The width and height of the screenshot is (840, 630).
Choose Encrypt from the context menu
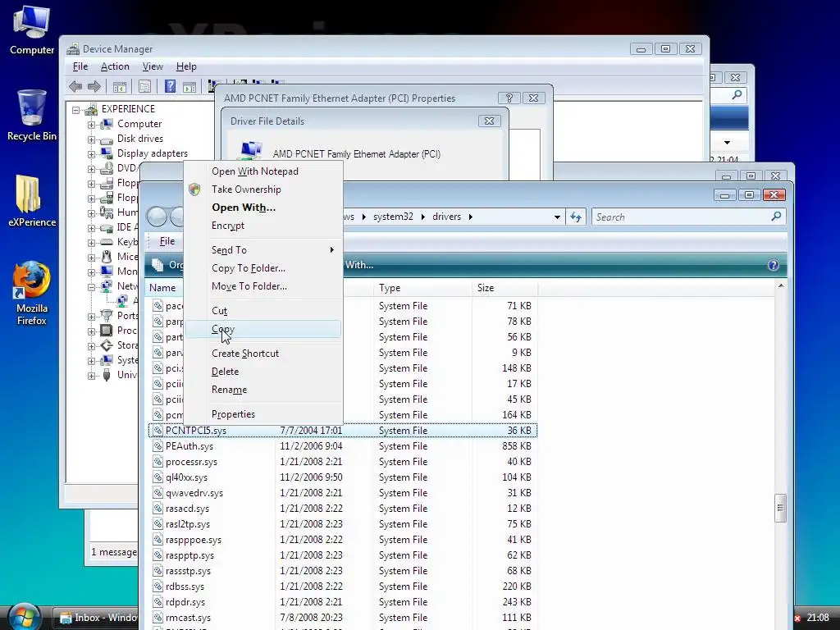click(x=262, y=226)
